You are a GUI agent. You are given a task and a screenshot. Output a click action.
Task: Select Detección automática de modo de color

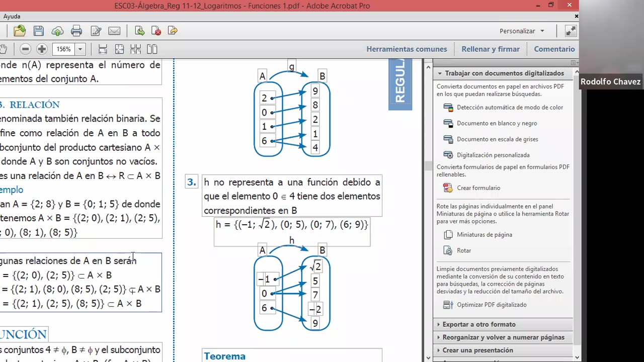510,108
